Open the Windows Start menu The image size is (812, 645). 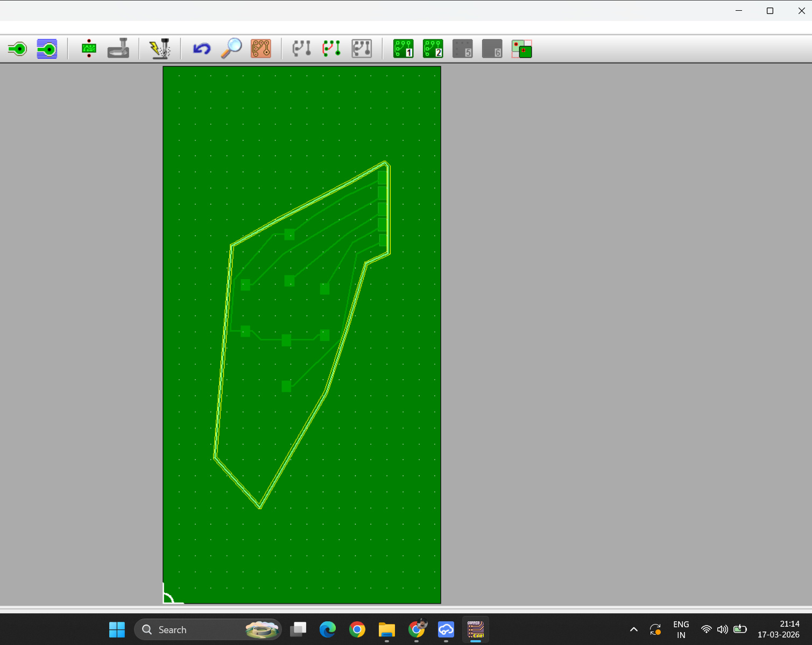pyautogui.click(x=117, y=629)
